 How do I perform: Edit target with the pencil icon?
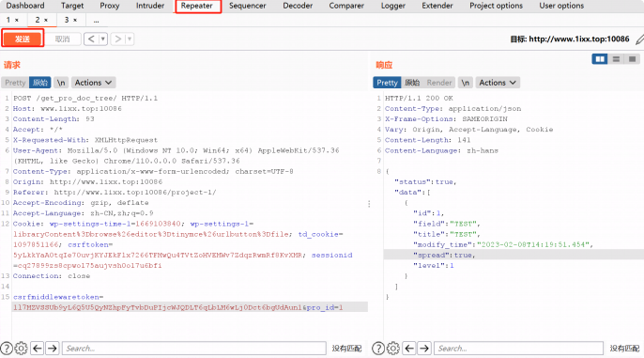pos(639,39)
